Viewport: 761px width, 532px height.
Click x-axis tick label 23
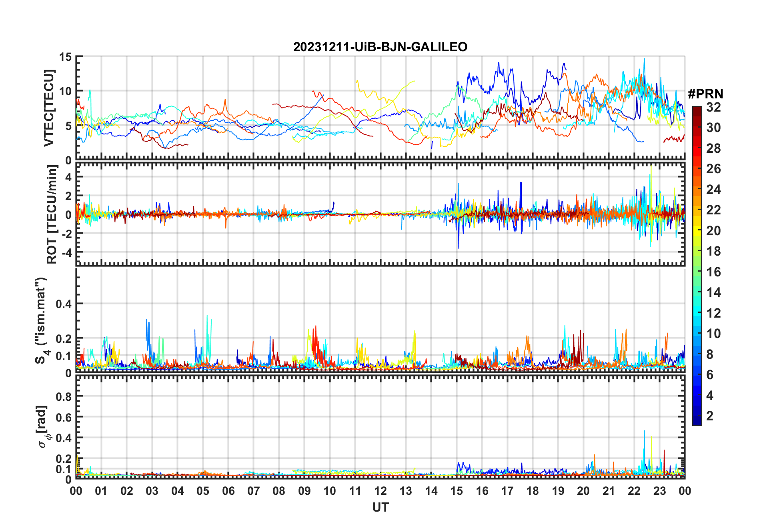pyautogui.click(x=659, y=491)
